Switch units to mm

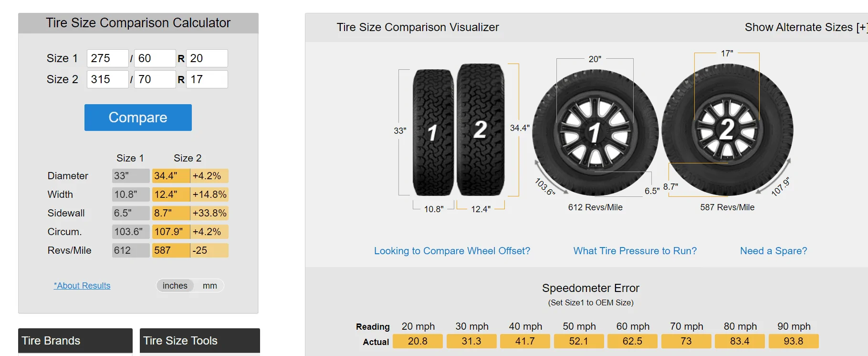pyautogui.click(x=209, y=286)
